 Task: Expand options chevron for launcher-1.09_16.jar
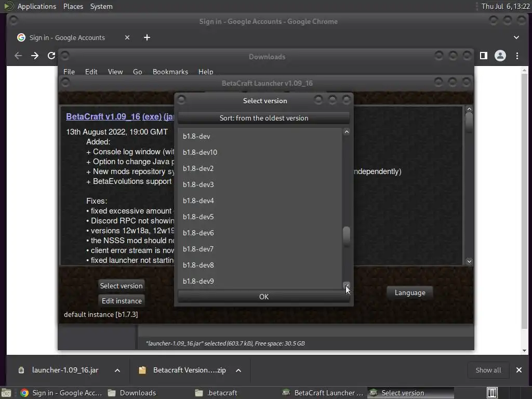(117, 370)
